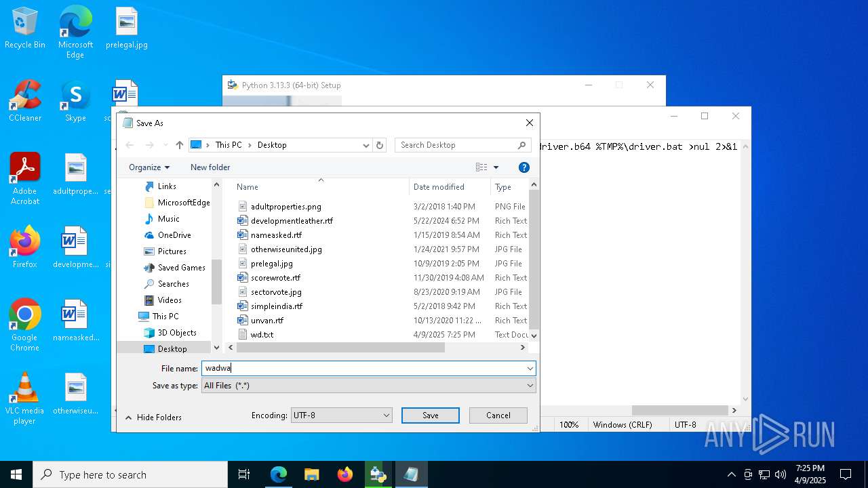Viewport: 868px width, 488px height.
Task: Collapse folders with Hide Folders
Action: tap(153, 418)
